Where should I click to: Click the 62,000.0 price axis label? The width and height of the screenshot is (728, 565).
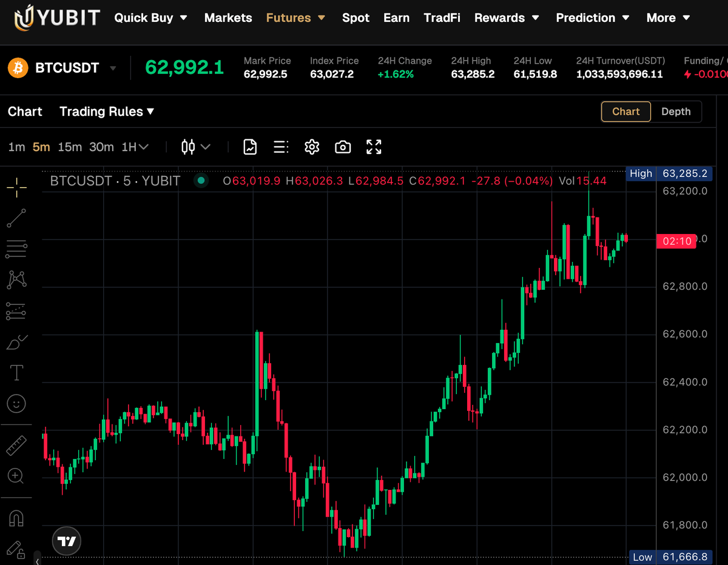[685, 477]
